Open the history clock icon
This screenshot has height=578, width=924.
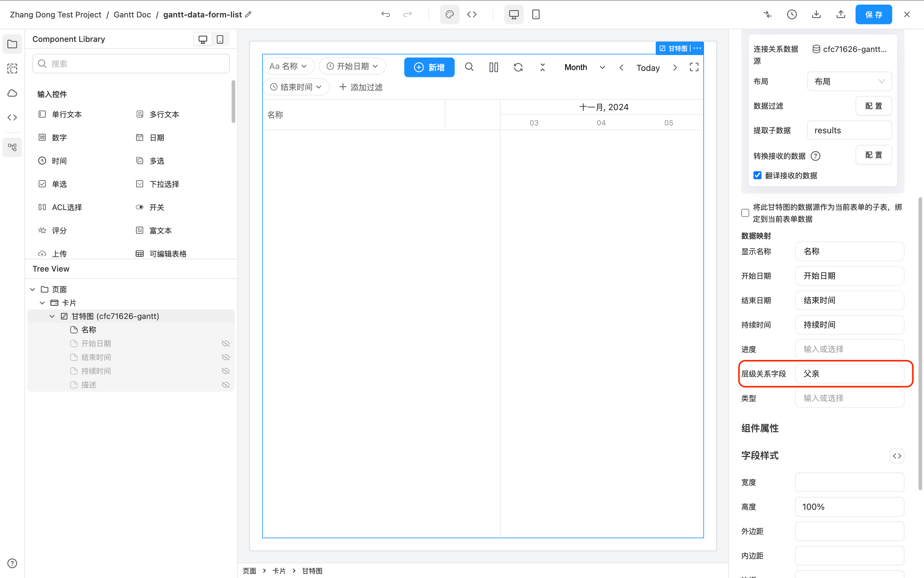(792, 15)
